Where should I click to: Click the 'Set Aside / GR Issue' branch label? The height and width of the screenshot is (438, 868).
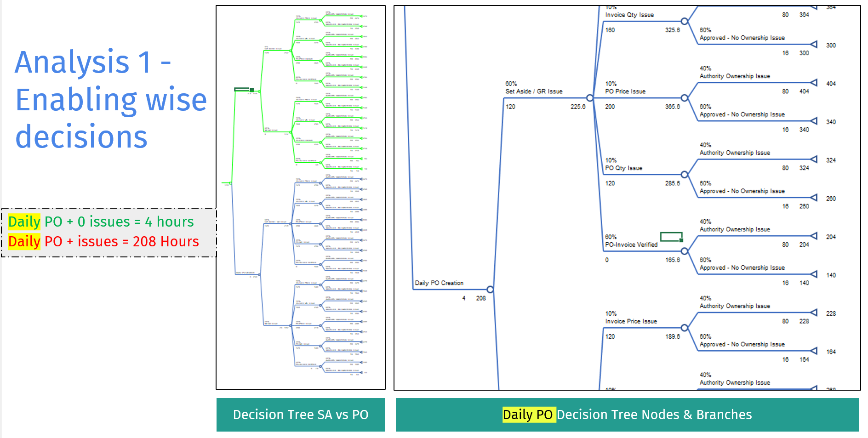pyautogui.click(x=534, y=91)
